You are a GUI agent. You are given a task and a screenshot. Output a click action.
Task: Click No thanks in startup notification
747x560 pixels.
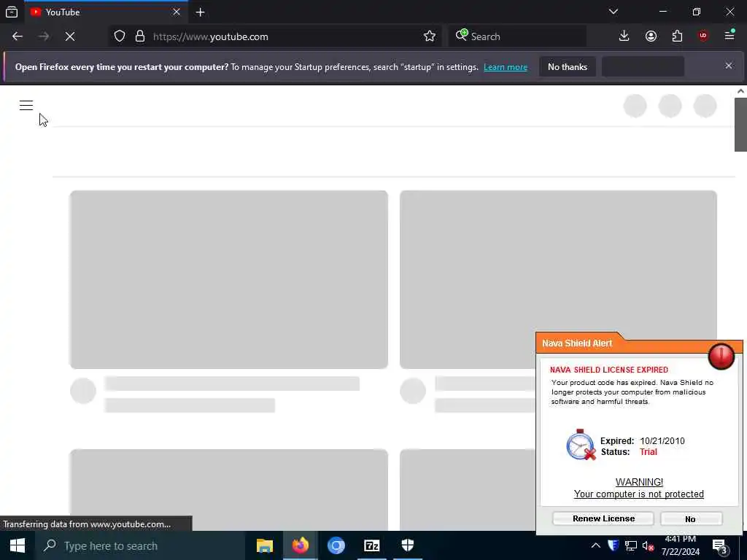tap(568, 66)
